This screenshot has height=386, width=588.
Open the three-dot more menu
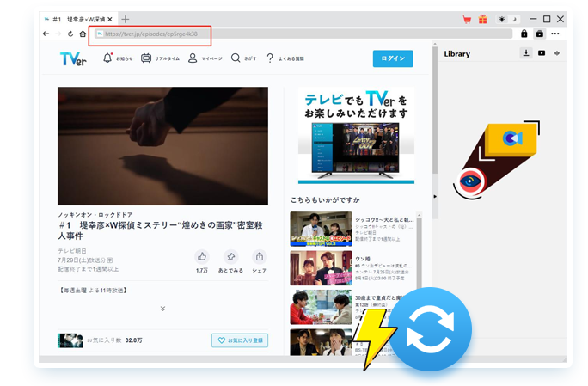pos(555,34)
